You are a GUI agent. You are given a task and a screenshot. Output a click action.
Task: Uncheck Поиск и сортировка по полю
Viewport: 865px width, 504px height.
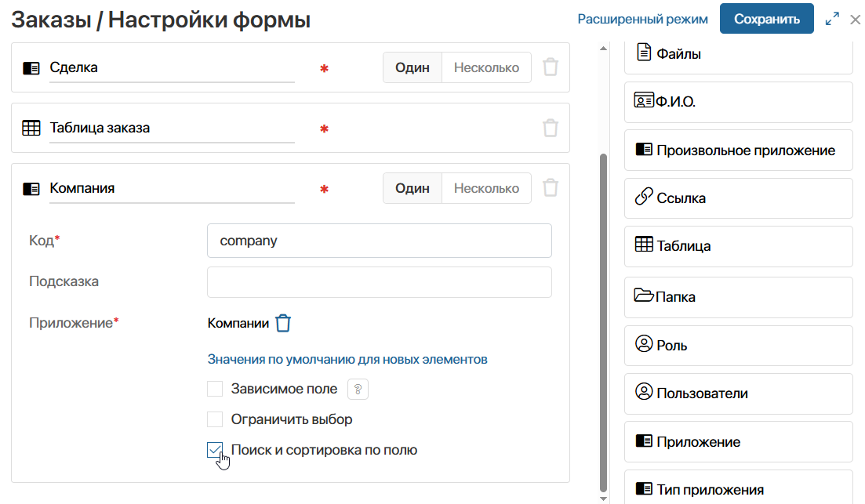215,450
